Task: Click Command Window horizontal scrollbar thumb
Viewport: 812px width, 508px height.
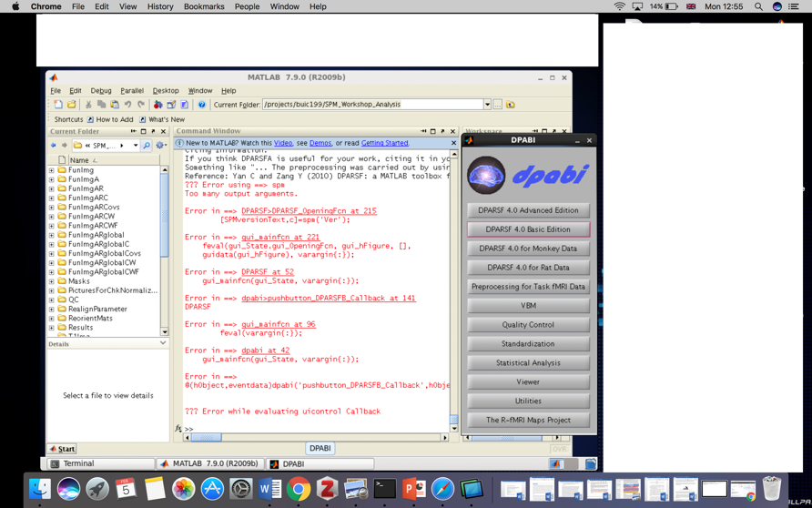Action: (x=206, y=438)
